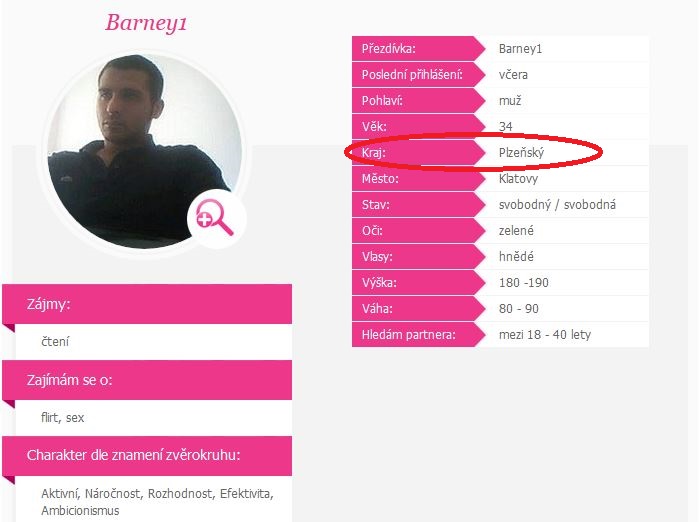
Task: Click the flirt, sex interest text
Action: pyautogui.click(x=62, y=418)
